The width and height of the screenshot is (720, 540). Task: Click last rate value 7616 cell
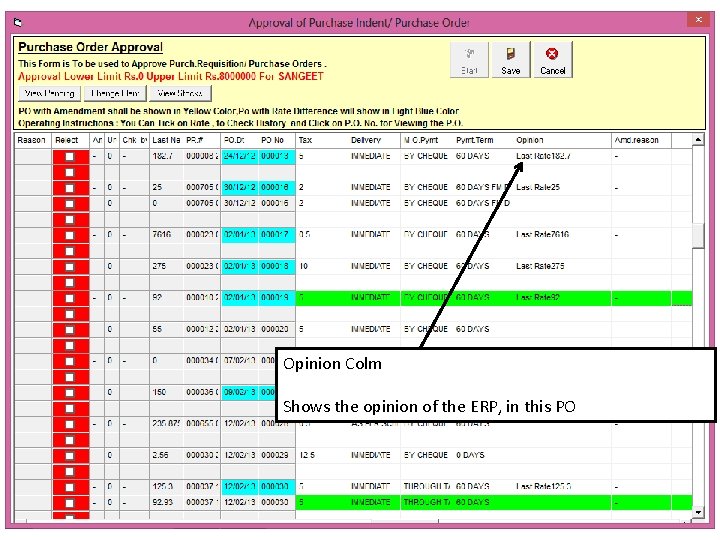coord(166,235)
